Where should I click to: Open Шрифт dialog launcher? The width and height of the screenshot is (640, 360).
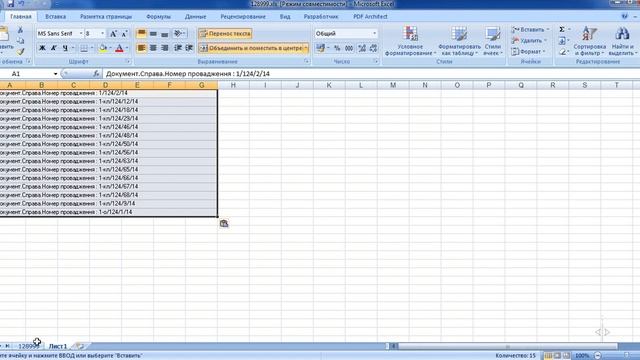pyautogui.click(x=128, y=62)
